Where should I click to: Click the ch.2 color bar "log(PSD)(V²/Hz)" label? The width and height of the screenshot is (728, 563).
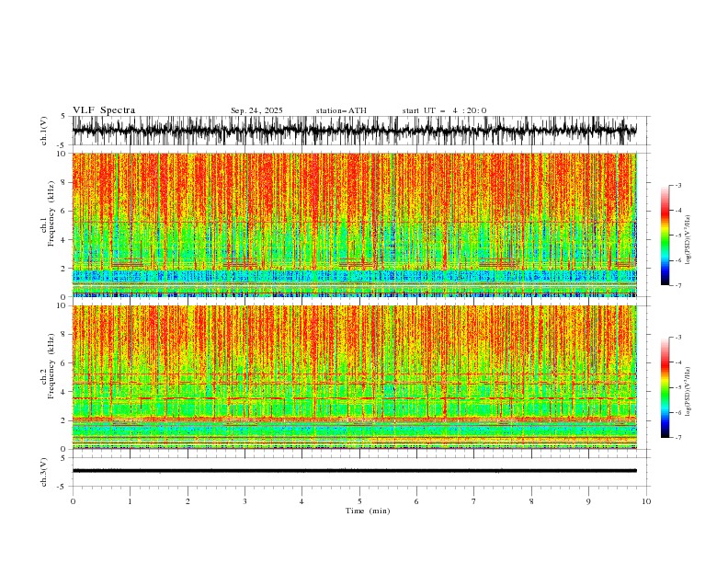688,392
